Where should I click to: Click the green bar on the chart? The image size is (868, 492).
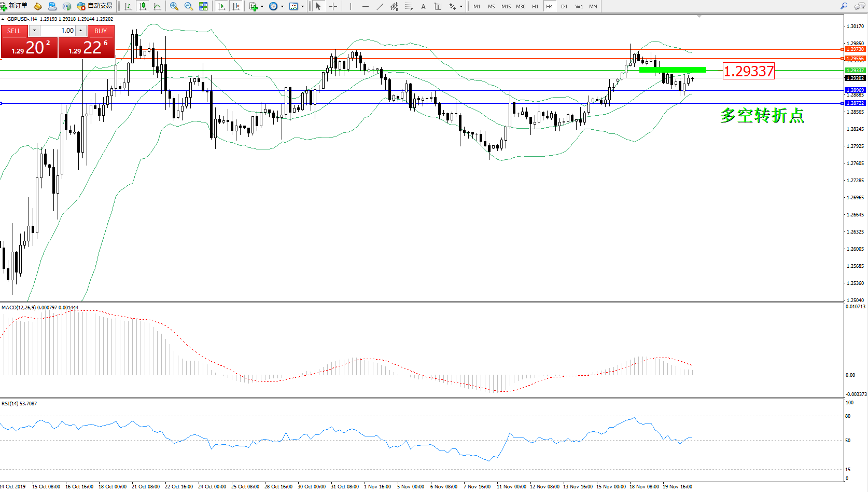[673, 70]
